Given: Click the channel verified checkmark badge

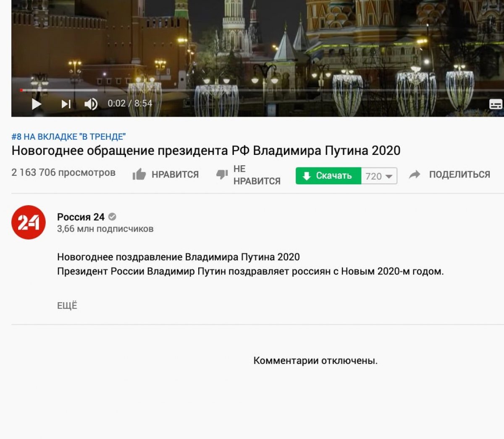Looking at the screenshot, I should coord(112,217).
